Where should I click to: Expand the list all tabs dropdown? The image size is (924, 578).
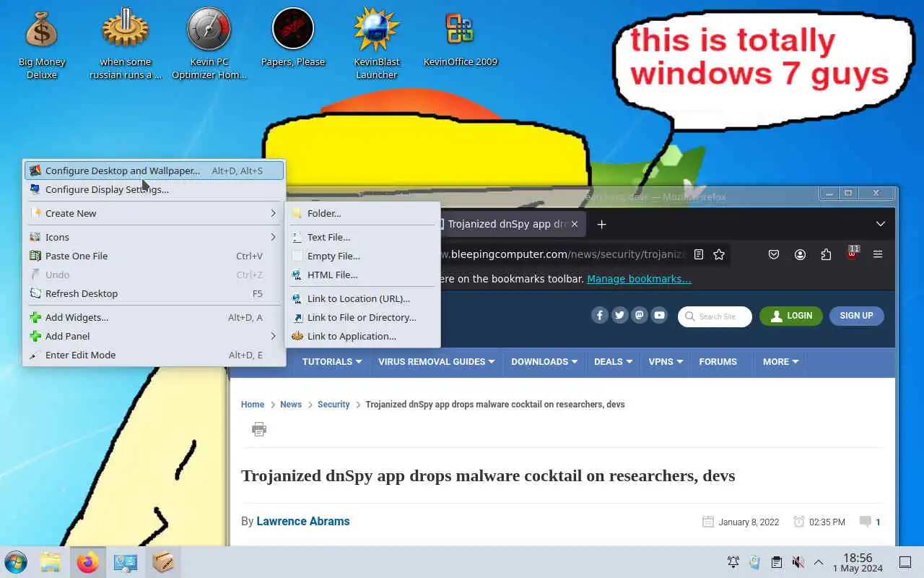tap(881, 224)
